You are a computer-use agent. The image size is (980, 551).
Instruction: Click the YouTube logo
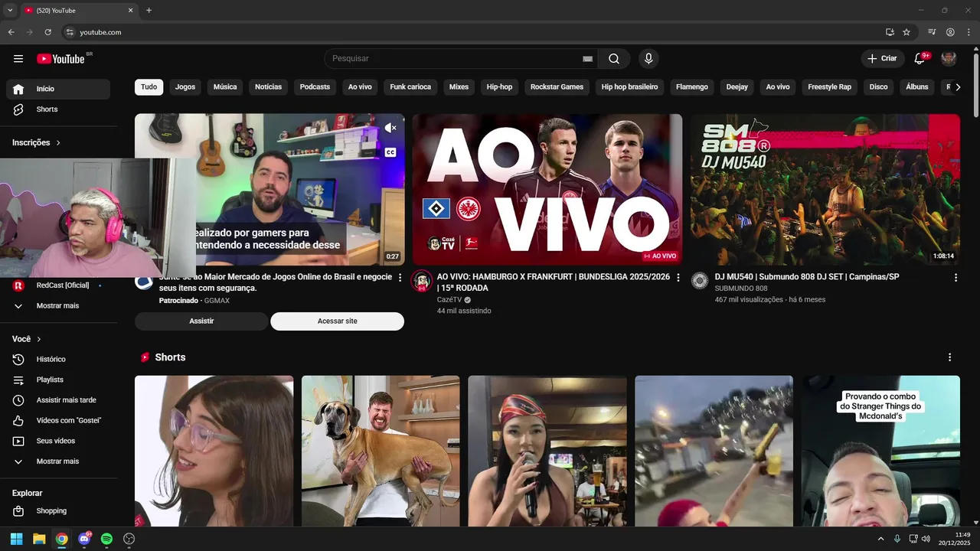60,59
